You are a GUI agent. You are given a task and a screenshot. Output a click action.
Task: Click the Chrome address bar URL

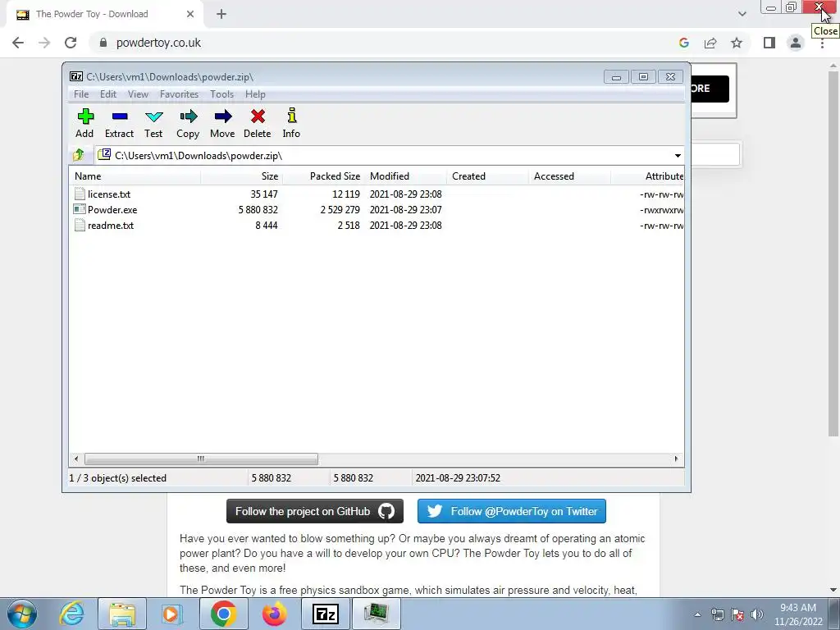tap(158, 43)
